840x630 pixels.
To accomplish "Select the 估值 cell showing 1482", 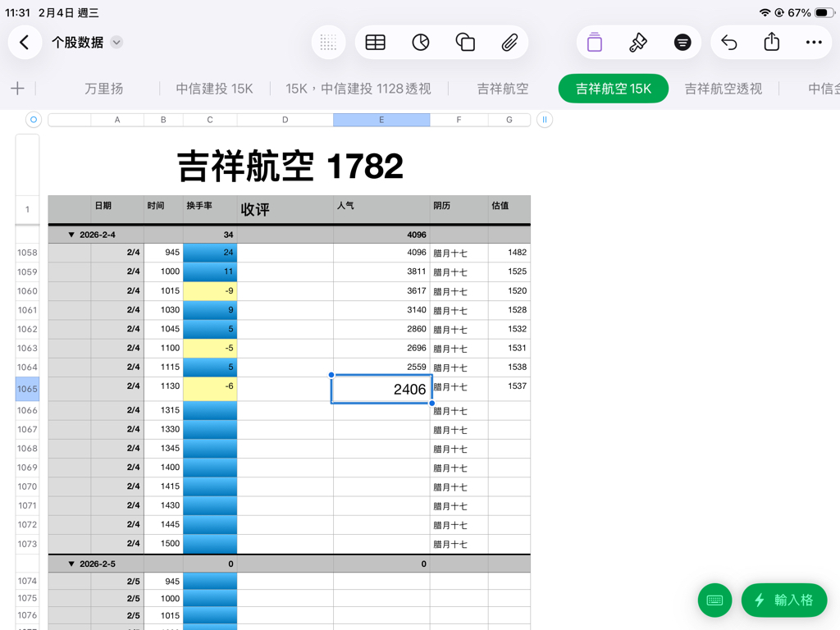I will click(x=509, y=253).
